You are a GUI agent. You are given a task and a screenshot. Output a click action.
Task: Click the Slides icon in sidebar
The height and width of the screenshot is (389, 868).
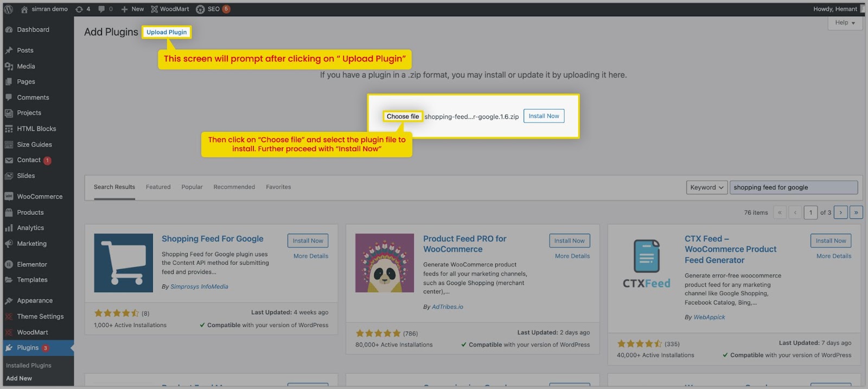(x=9, y=176)
